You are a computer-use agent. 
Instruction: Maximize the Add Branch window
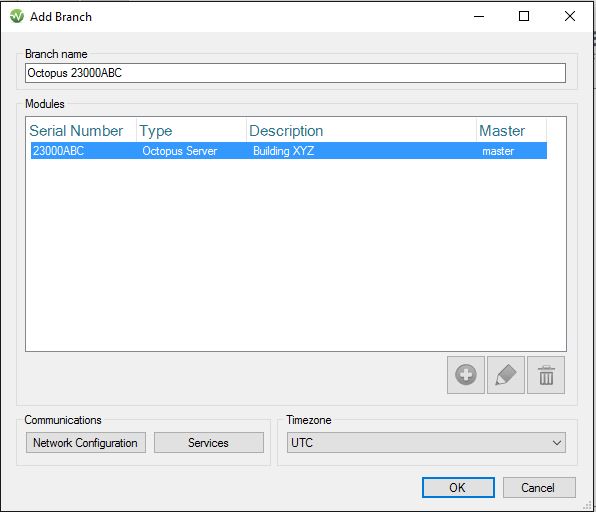coord(524,16)
